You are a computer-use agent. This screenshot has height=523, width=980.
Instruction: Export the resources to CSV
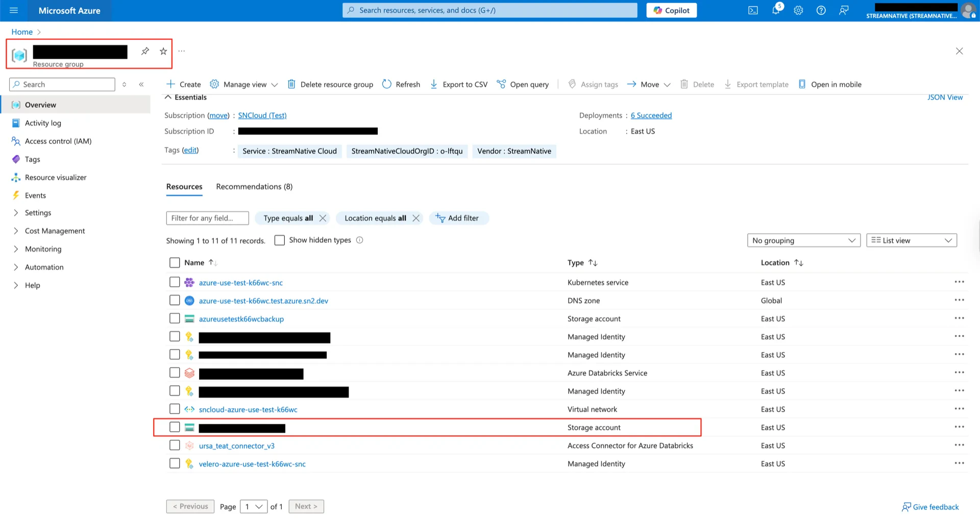(459, 84)
